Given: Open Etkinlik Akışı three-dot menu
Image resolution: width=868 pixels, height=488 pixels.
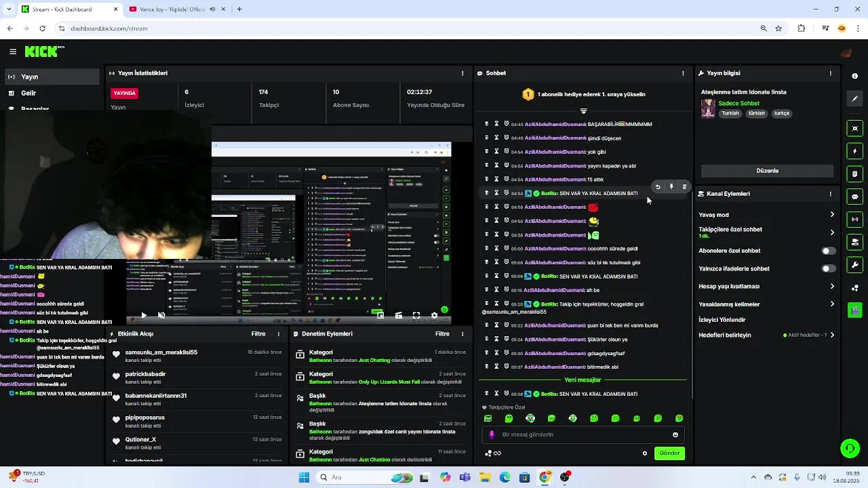Looking at the screenshot, I should (x=279, y=334).
